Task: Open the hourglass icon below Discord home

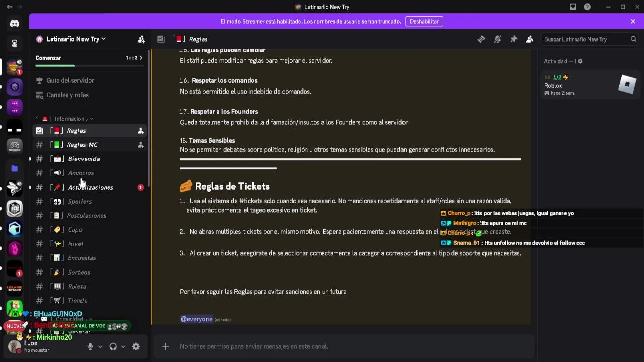Action: 15,44
